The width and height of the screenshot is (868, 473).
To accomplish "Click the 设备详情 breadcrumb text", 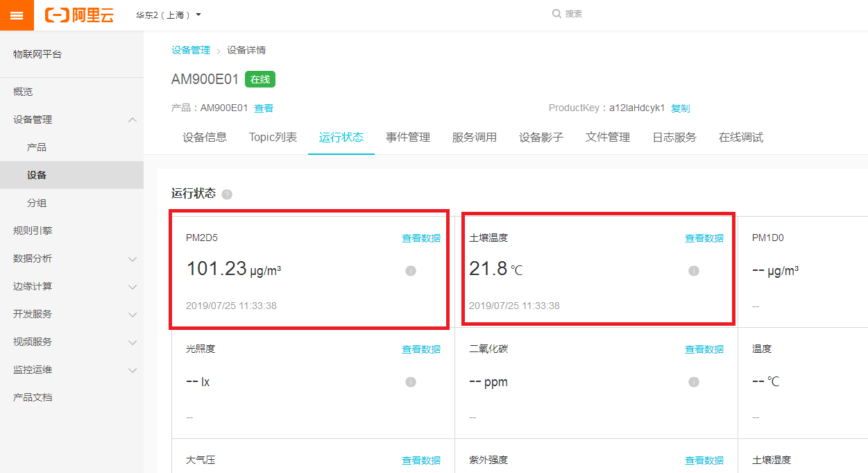I will point(246,50).
